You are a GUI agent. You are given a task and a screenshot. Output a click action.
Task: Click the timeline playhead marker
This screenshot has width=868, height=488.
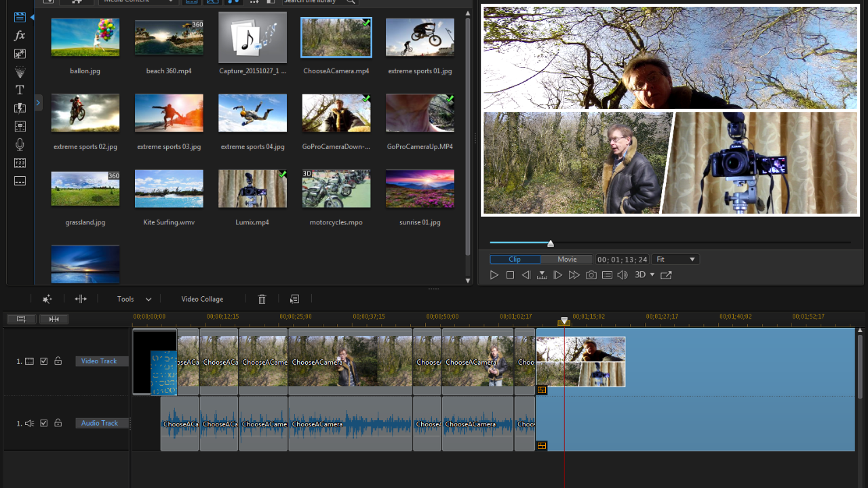564,322
